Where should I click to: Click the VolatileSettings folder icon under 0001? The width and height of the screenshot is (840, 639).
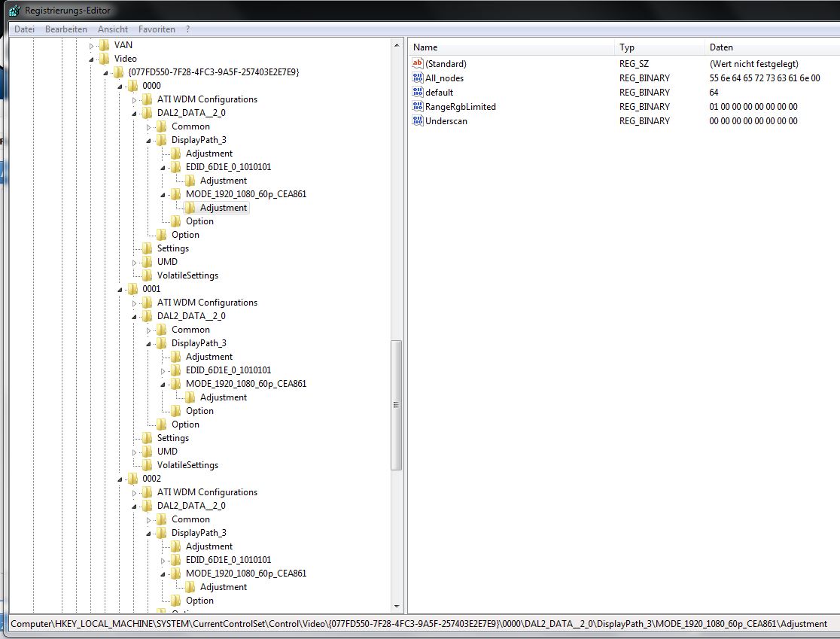tap(148, 465)
